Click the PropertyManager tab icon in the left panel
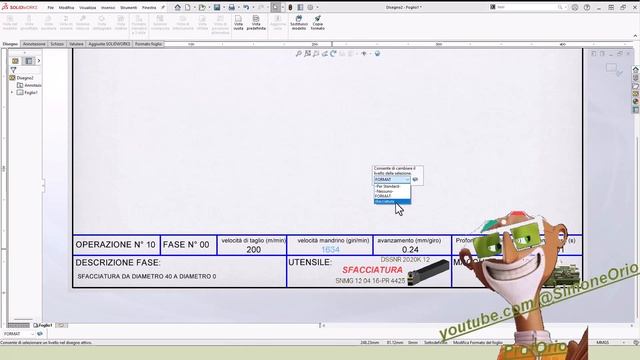 (x=29, y=61)
